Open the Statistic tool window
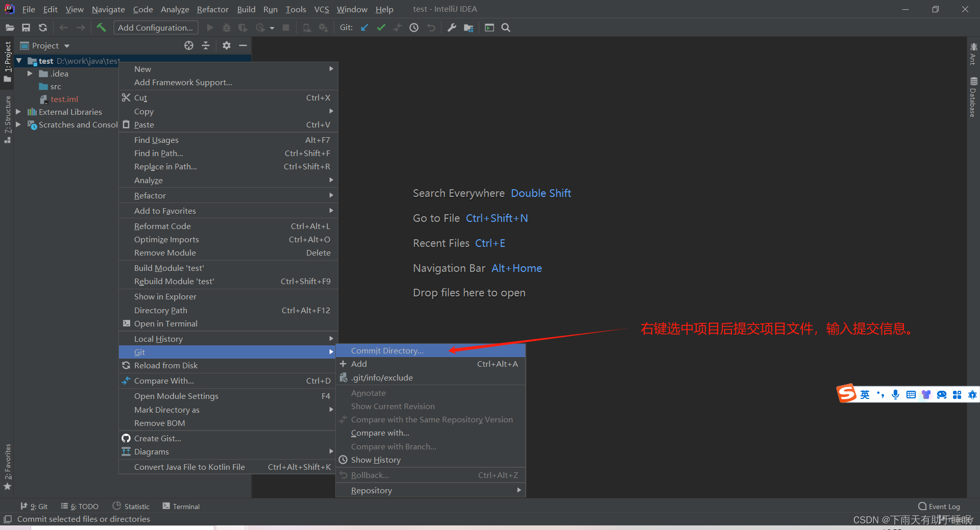 [131, 506]
